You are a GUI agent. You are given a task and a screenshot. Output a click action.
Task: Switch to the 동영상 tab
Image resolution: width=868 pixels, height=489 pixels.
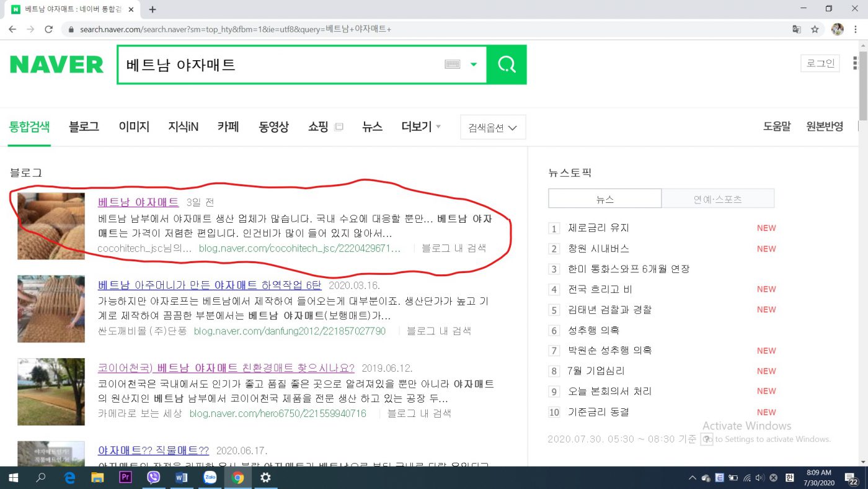point(273,127)
